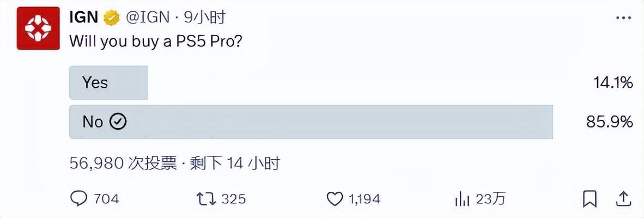644x218 pixels.
Task: Click the share upload icon
Action: point(623,199)
